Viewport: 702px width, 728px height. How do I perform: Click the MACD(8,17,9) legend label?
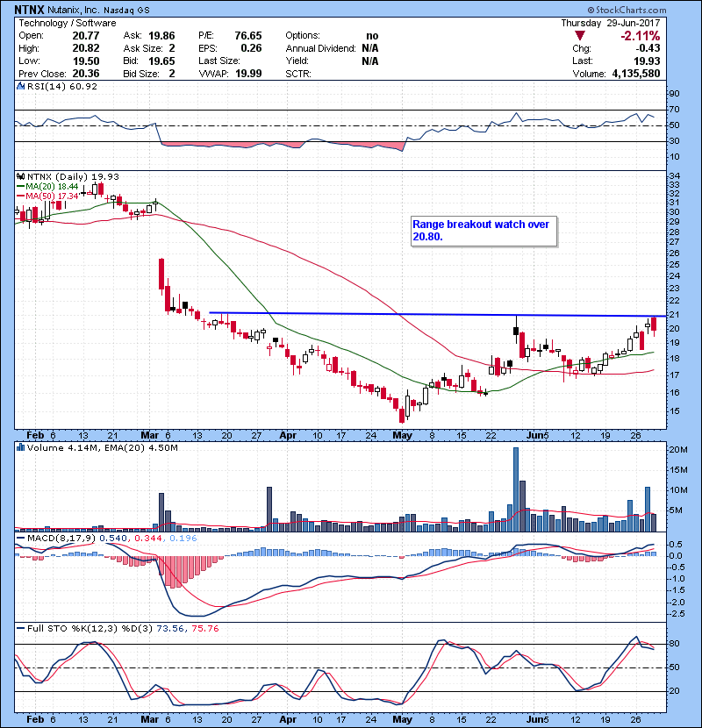coord(61,539)
